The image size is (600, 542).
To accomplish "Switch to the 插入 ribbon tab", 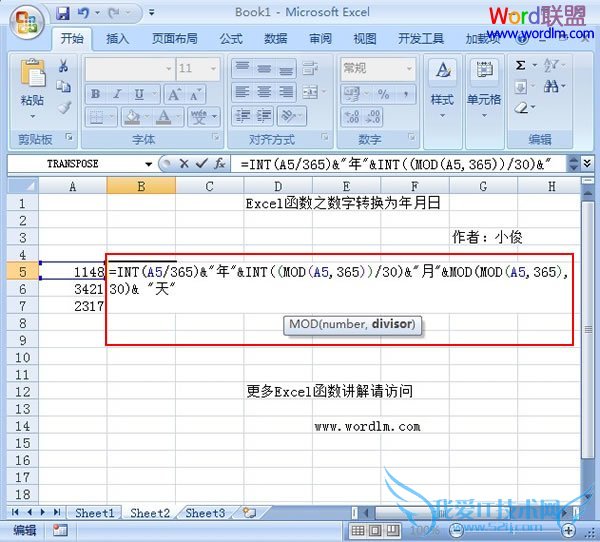I will pyautogui.click(x=117, y=39).
